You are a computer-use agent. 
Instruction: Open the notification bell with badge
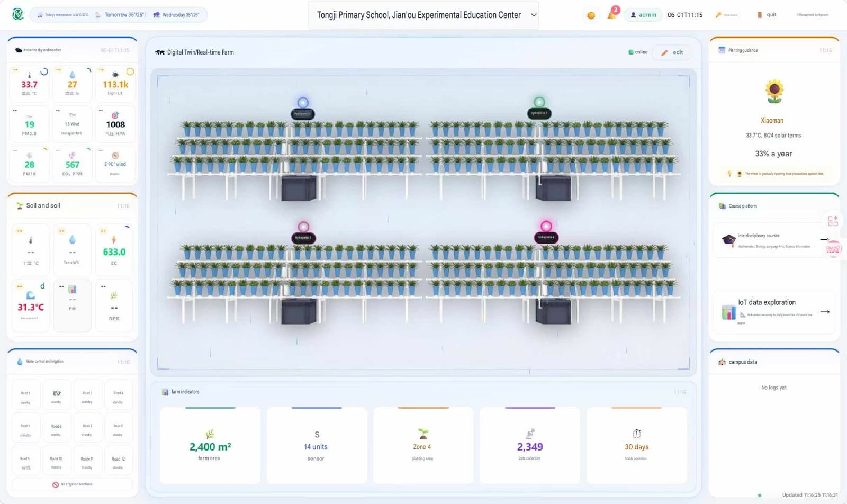612,14
